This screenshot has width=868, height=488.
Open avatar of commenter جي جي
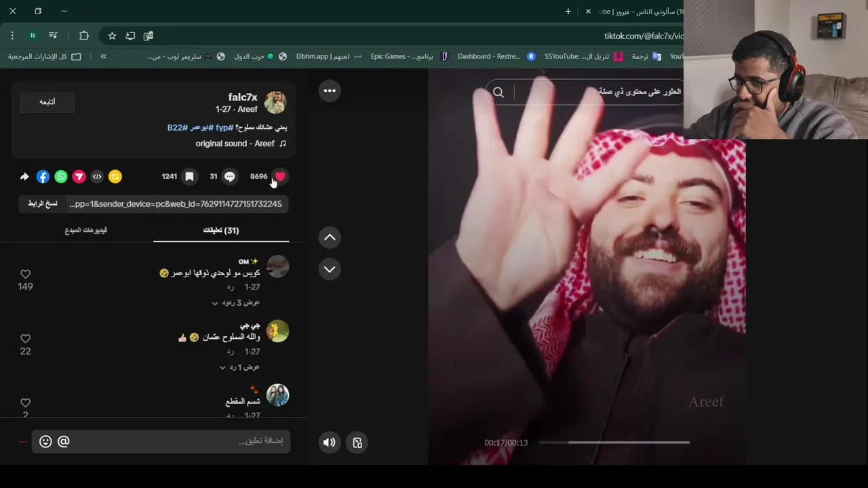[x=277, y=331]
